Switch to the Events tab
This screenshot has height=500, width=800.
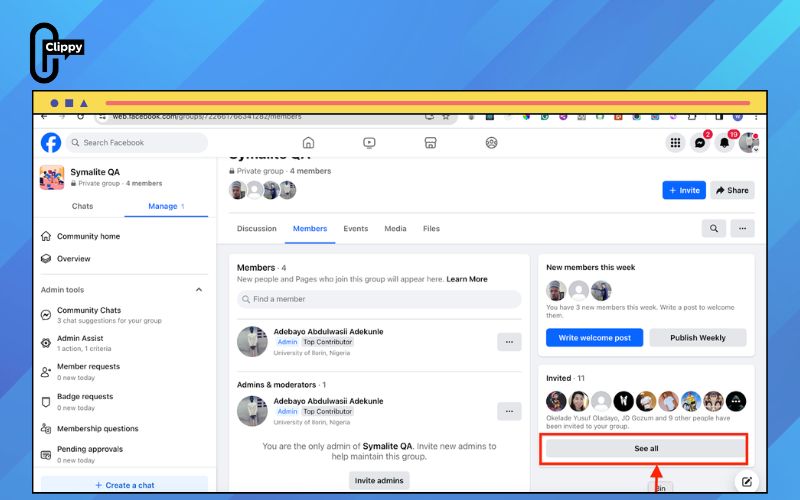(356, 229)
